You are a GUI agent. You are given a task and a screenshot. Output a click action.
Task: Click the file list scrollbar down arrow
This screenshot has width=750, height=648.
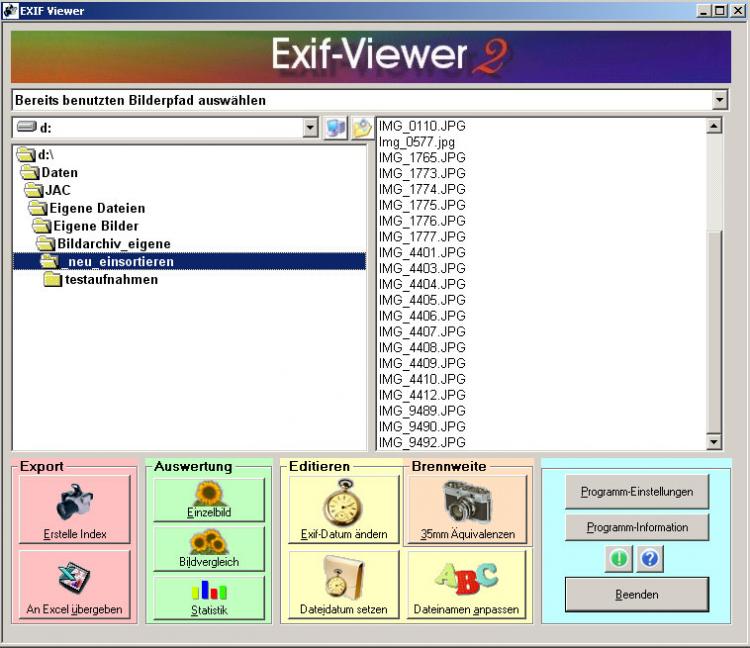[714, 441]
